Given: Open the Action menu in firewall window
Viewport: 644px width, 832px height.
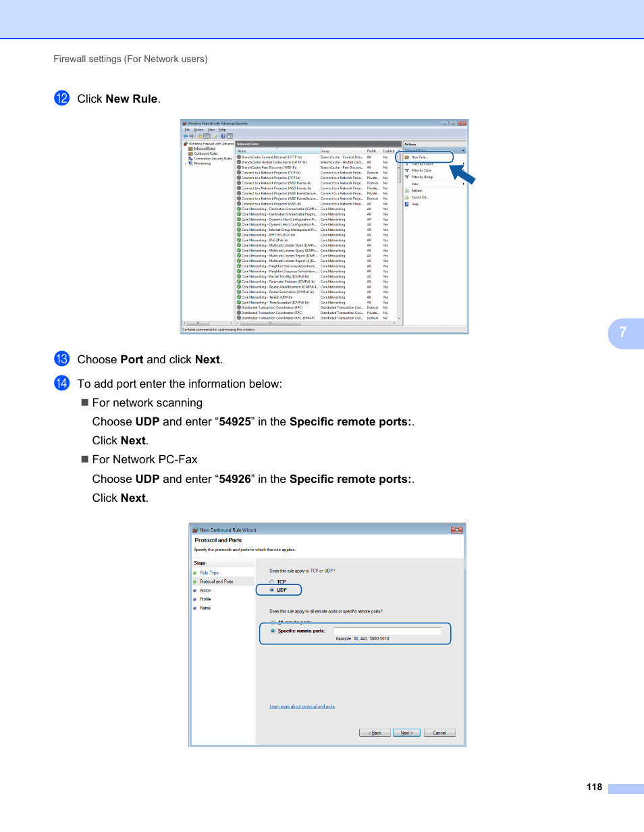Looking at the screenshot, I should (198, 130).
